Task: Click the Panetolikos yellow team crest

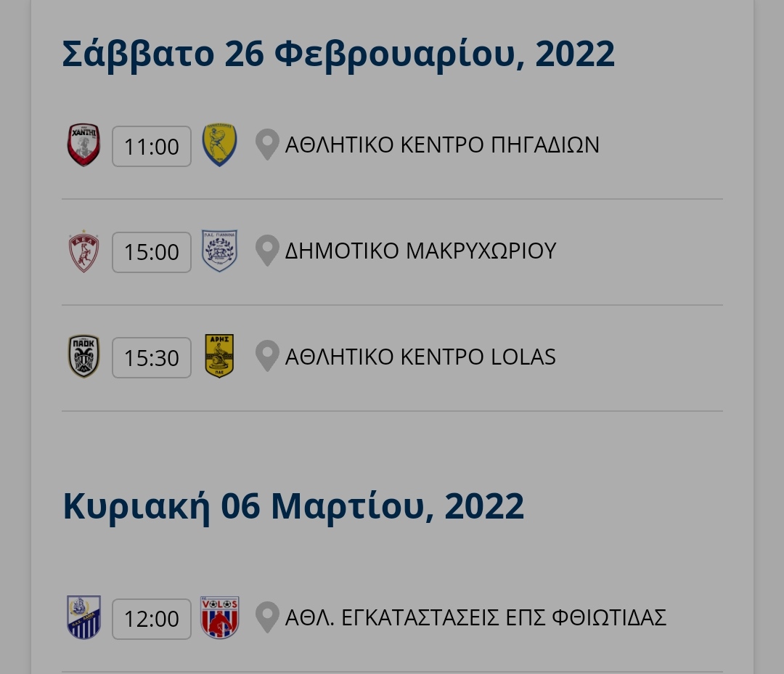Action: [219, 145]
